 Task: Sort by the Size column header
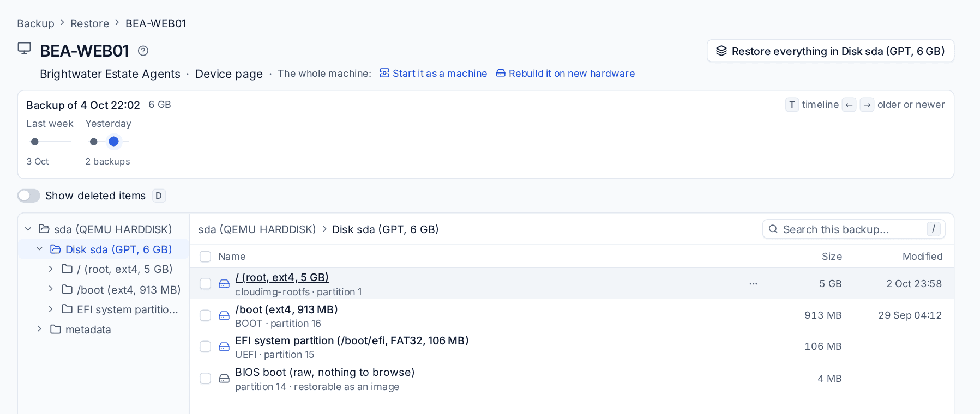pos(832,257)
